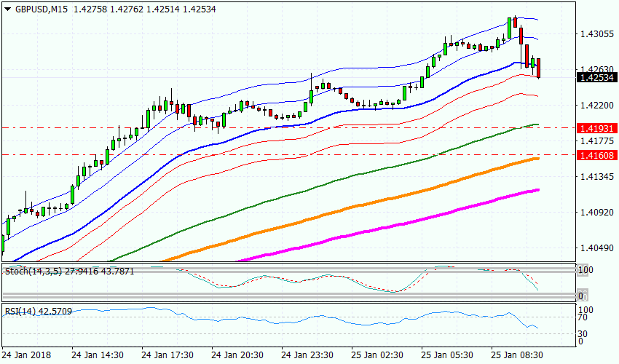Click the RSI(14) indicator label

point(21,312)
